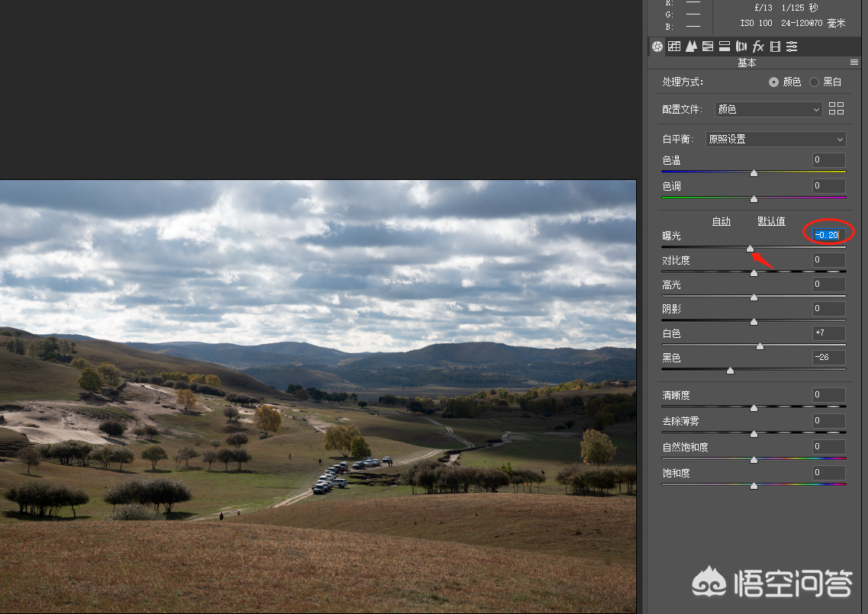The image size is (868, 614).
Task: Open the Tone Curve panel tab
Action: (x=674, y=47)
